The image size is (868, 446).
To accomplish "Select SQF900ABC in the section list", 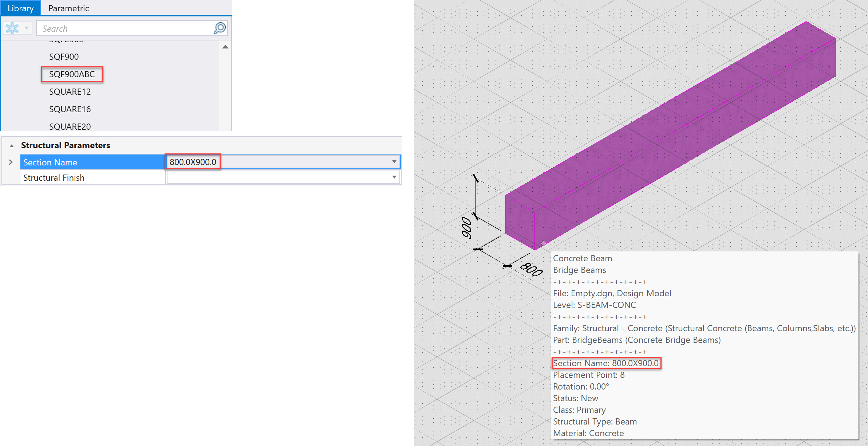I will pos(72,74).
